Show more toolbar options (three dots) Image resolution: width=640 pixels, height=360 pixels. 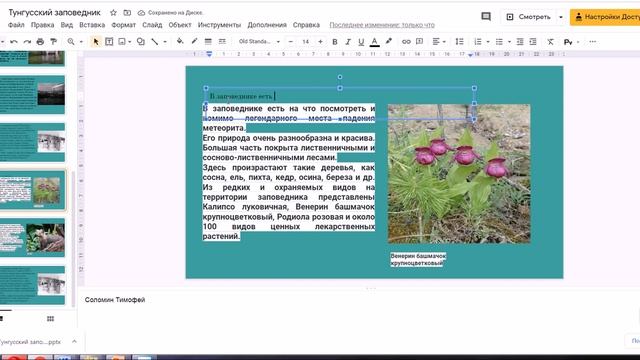click(593, 42)
